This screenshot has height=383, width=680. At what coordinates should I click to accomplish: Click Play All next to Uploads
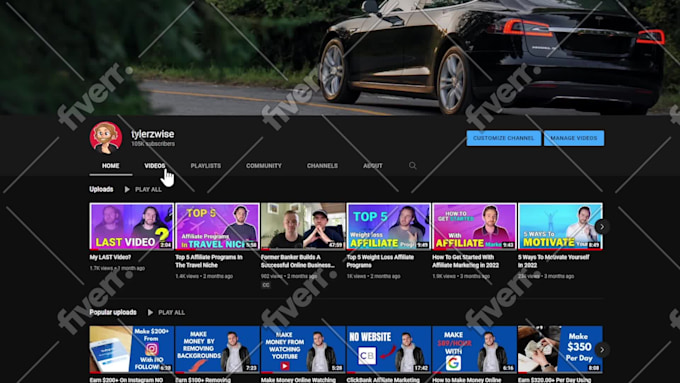click(148, 190)
